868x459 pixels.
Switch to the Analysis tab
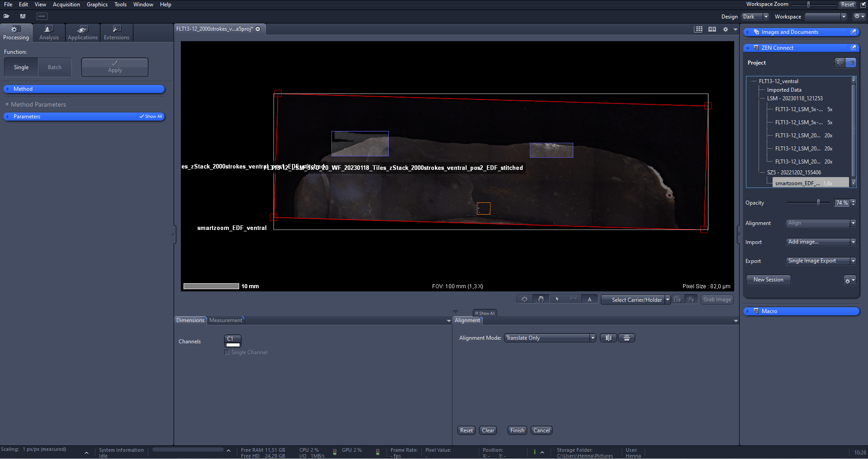click(49, 33)
